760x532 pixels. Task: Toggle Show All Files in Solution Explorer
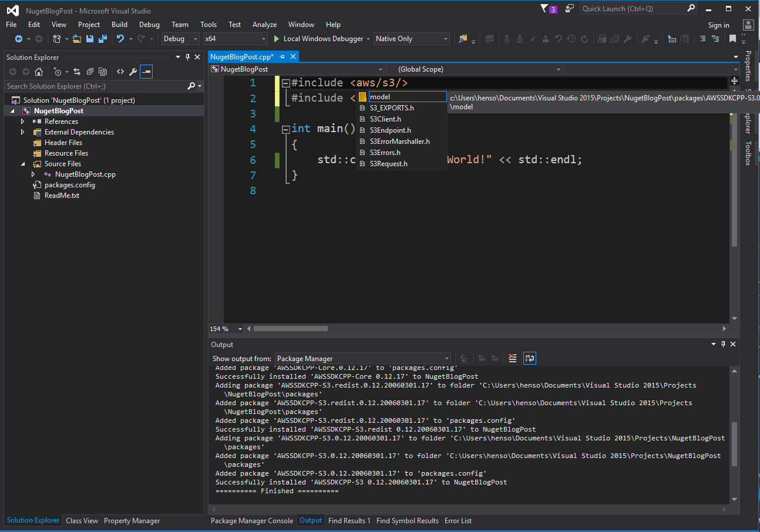point(103,72)
